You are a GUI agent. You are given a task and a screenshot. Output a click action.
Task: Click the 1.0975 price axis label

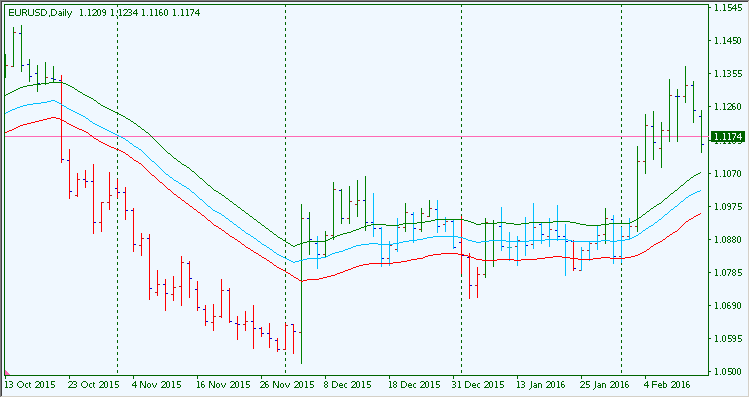(728, 207)
